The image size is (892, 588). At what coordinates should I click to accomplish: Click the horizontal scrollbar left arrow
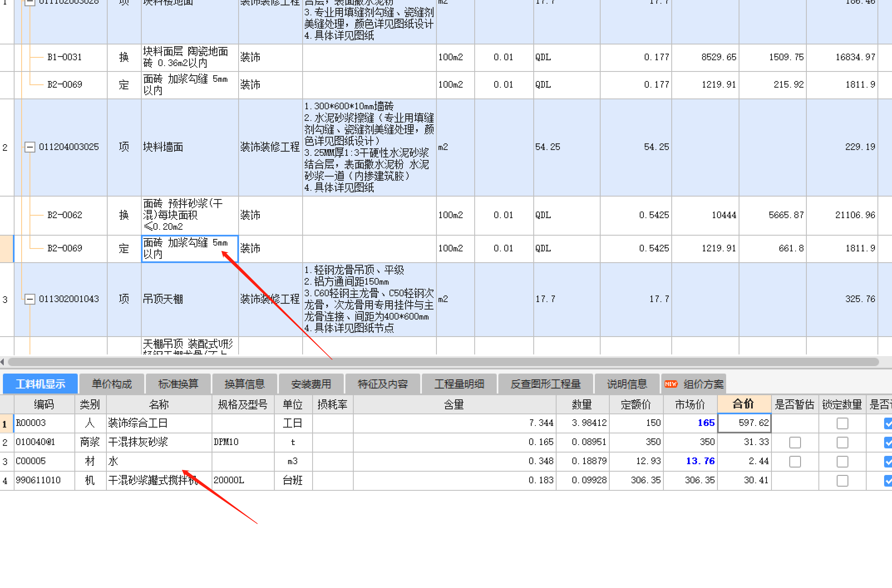click(x=2, y=362)
